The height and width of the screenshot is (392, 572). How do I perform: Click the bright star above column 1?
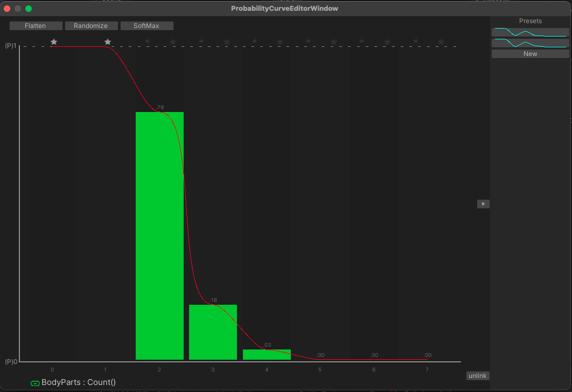tap(108, 42)
